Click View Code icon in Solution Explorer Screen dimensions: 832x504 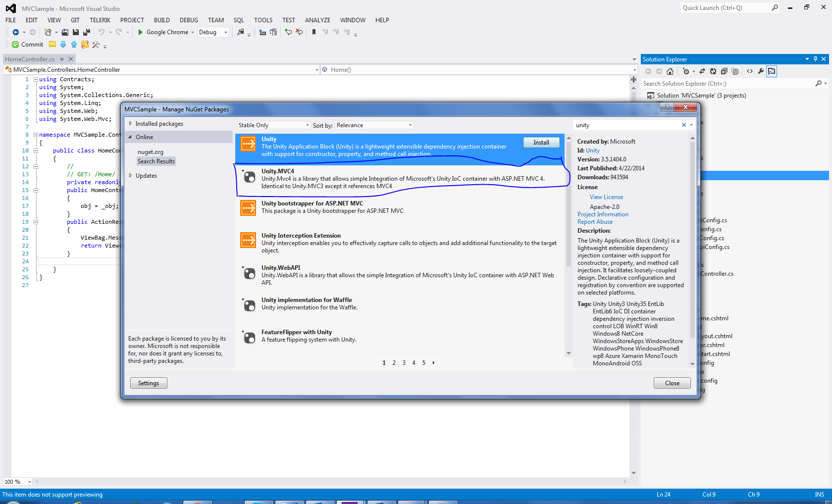[x=750, y=71]
